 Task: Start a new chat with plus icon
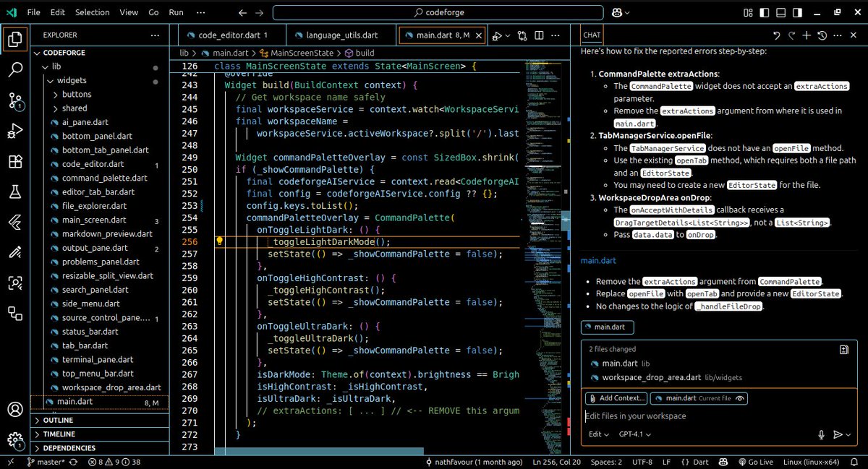tap(807, 35)
